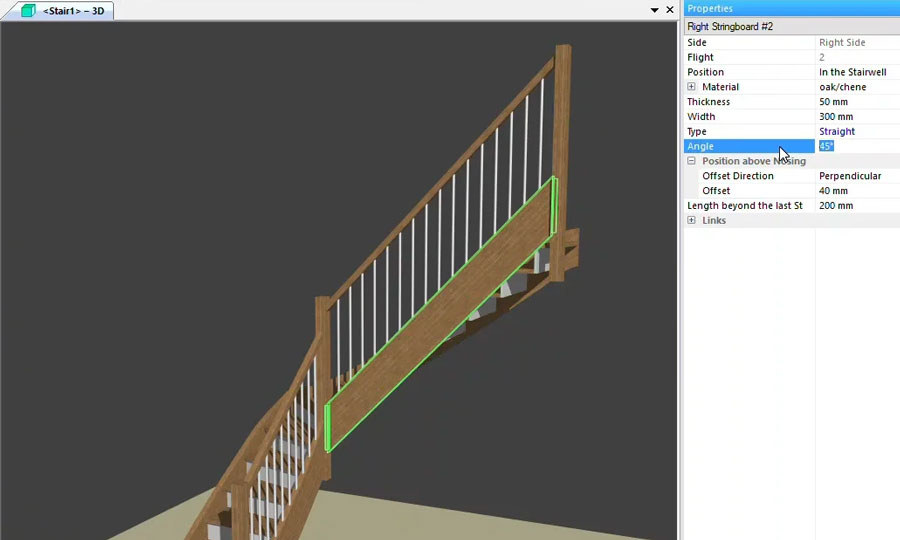
Task: Select the Side property label
Action: click(x=697, y=42)
